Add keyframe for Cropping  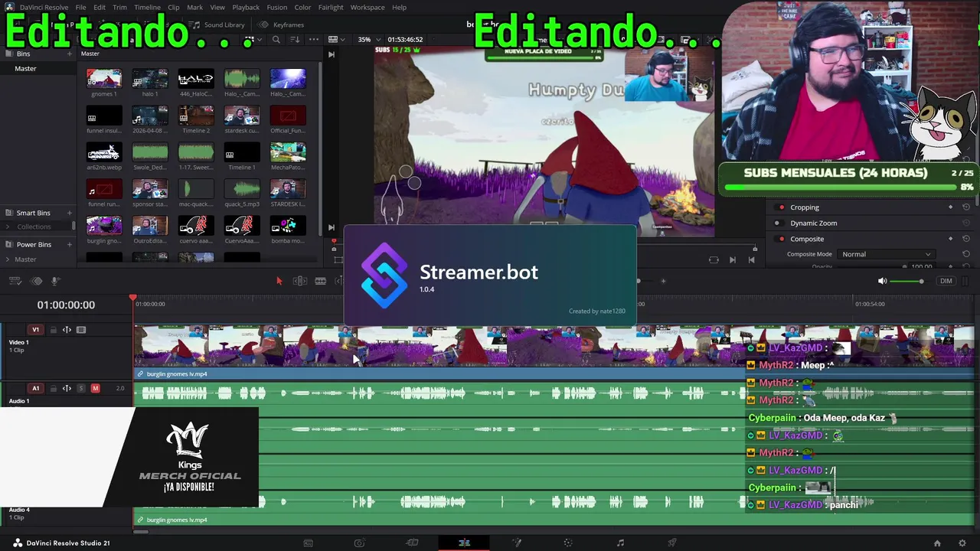(951, 207)
